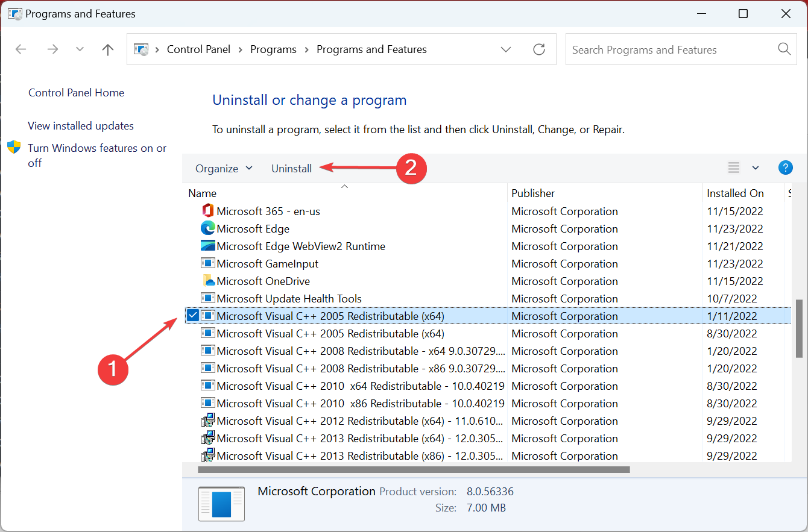Viewport: 808px width, 532px height.
Task: Uncheck the selected Visual C++ 2005 checkbox
Action: 192,316
